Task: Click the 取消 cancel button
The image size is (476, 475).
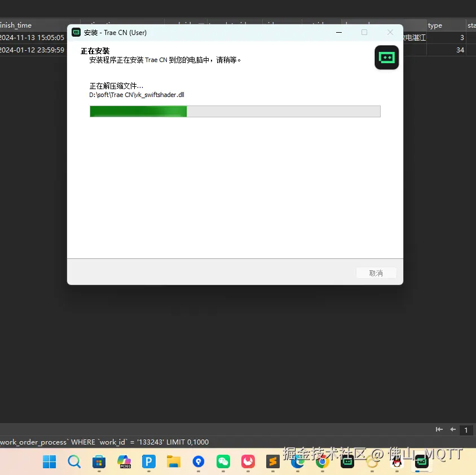Action: pyautogui.click(x=376, y=273)
